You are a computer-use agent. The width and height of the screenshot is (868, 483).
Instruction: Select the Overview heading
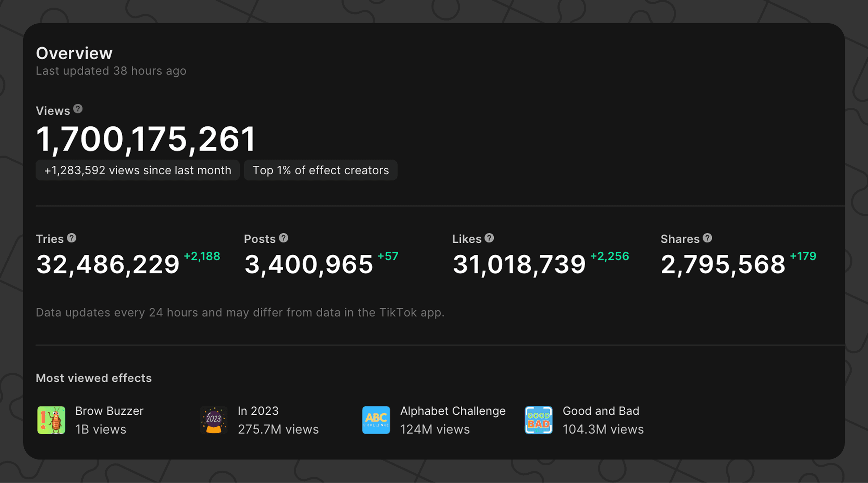[74, 53]
